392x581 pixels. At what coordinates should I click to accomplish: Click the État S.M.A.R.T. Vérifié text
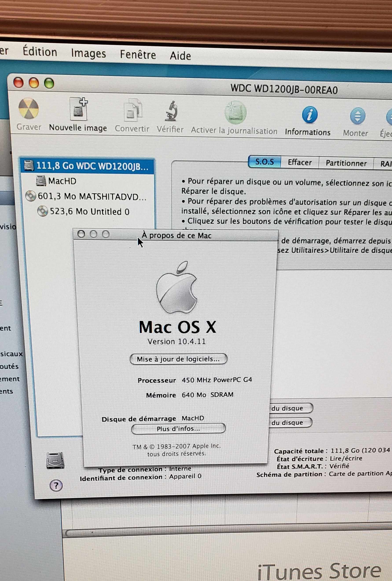(313, 466)
